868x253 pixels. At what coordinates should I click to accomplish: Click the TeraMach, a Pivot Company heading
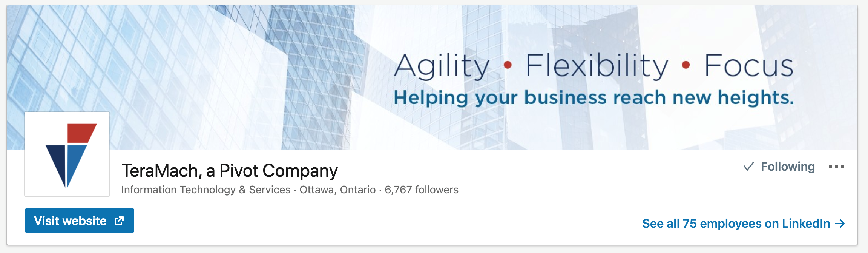click(x=229, y=171)
